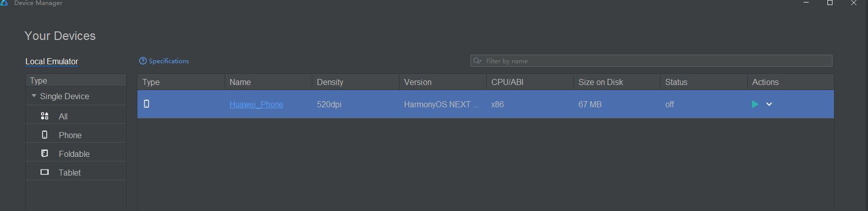The height and width of the screenshot is (211, 868).
Task: Click the Filter by name search field
Action: (x=654, y=61)
